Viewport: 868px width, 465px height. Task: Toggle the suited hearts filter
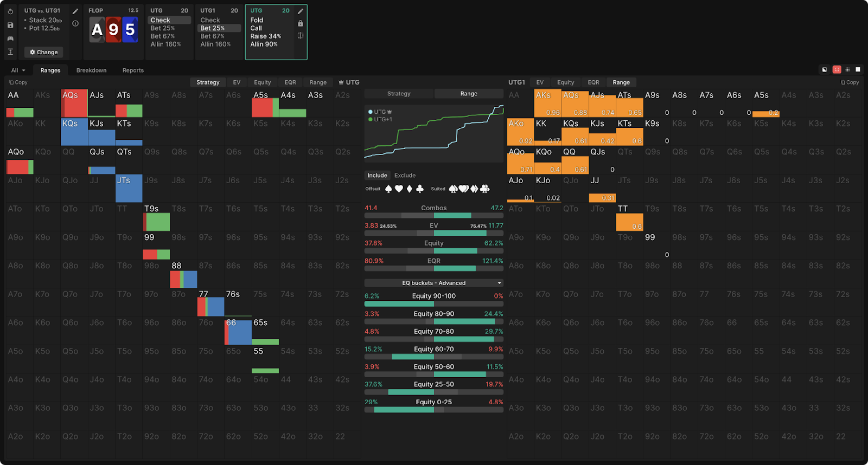(464, 189)
